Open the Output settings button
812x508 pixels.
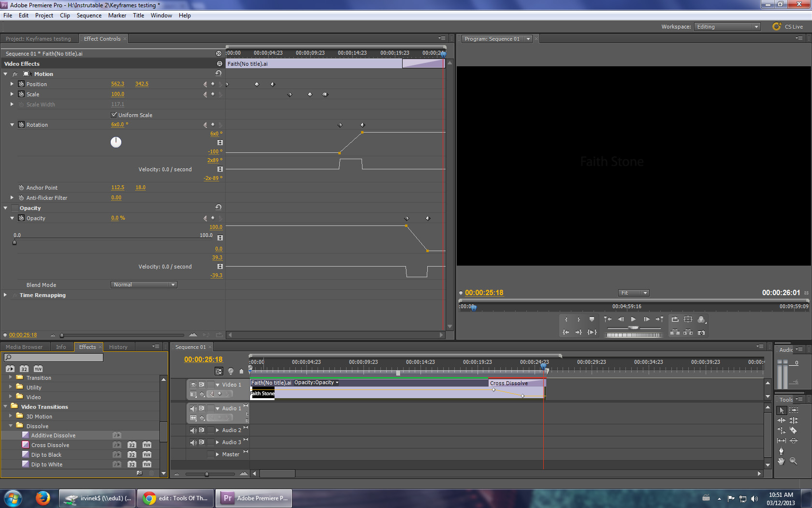point(701,319)
